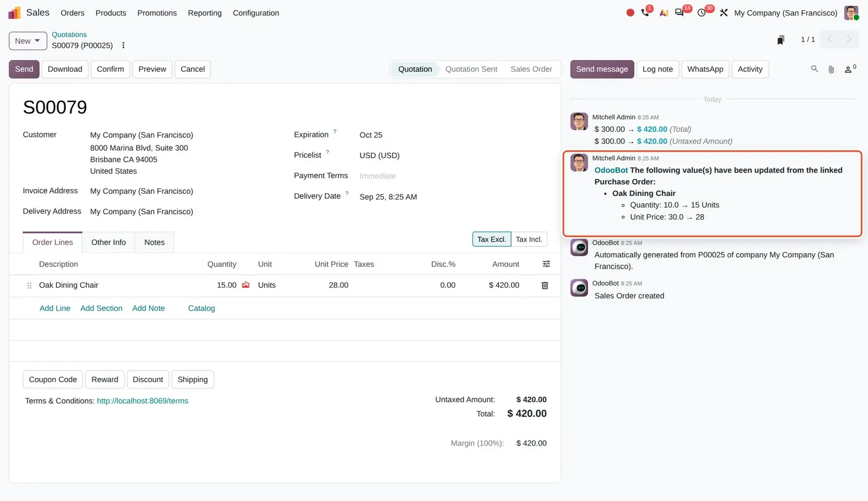Open the Products menu
The width and height of the screenshot is (868, 501).
coord(111,13)
